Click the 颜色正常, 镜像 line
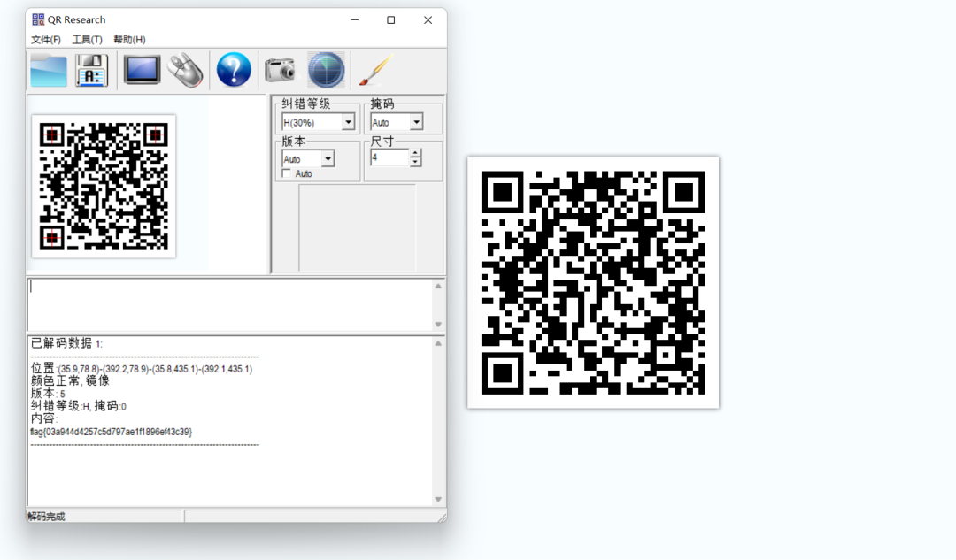The image size is (956, 560). pos(70,380)
